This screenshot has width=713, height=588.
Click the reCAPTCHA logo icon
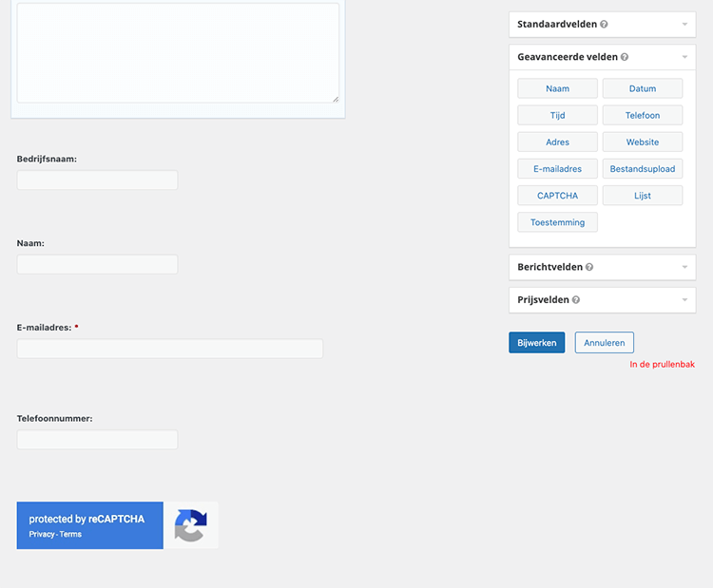tap(191, 525)
